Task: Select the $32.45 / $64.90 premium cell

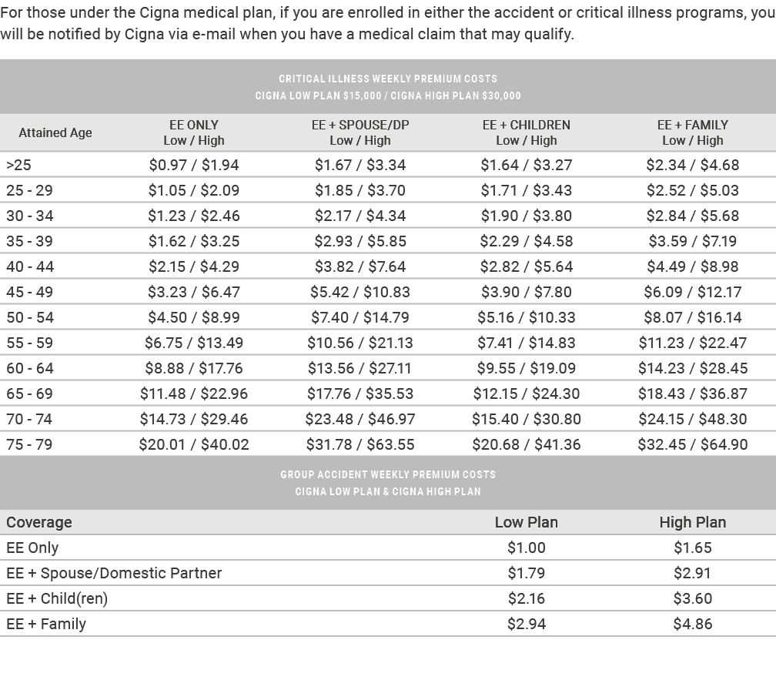Action: pyautogui.click(x=693, y=444)
